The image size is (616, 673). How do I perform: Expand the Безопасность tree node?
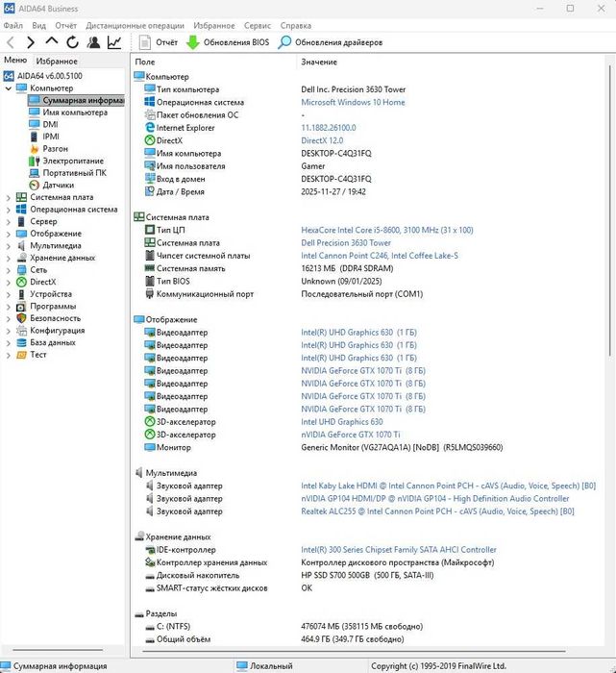8,318
